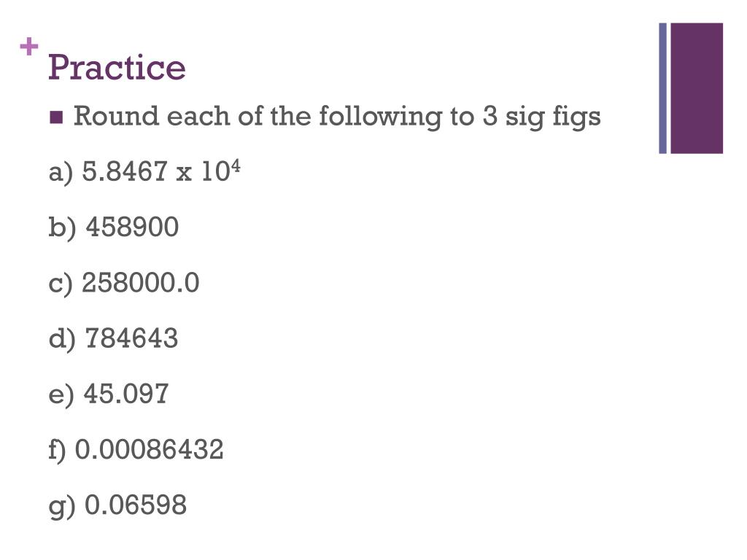747x560 pixels.
Task: Click the square bullet before Round
Action: (x=56, y=117)
